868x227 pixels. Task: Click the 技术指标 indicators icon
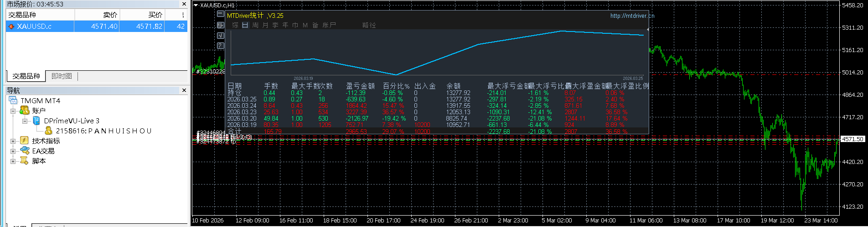pos(25,141)
